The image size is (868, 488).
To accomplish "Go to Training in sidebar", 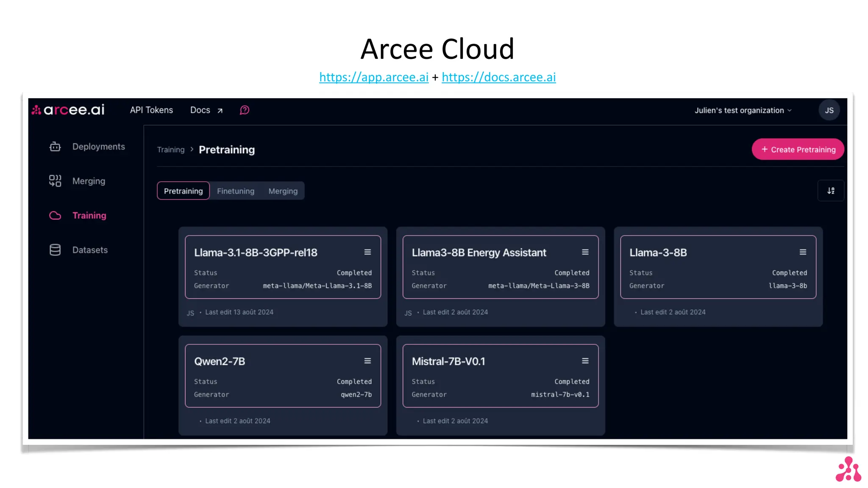I will click(x=89, y=216).
